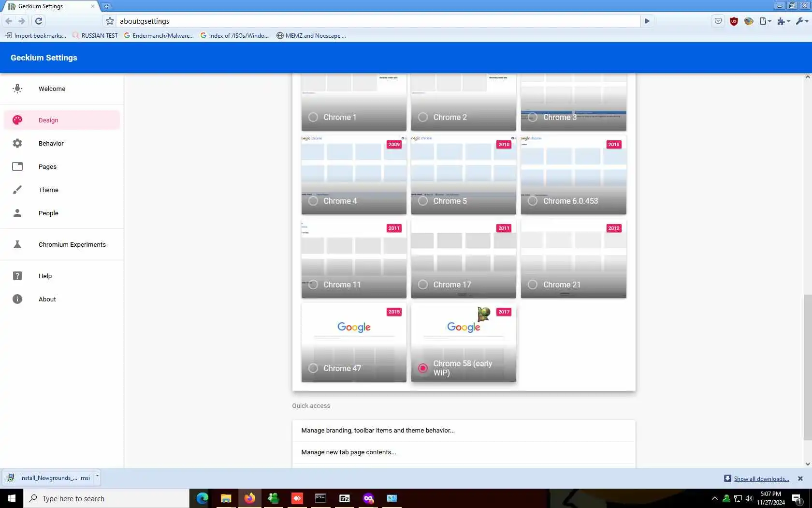Click the People person icon
The height and width of the screenshot is (508, 812).
click(x=17, y=213)
